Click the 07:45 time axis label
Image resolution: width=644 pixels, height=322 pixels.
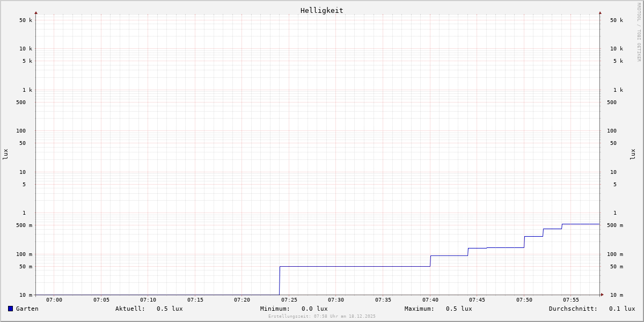pyautogui.click(x=477, y=300)
